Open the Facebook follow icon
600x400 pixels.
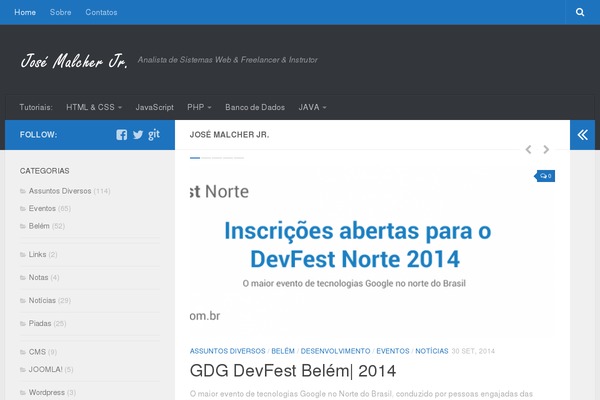[122, 135]
